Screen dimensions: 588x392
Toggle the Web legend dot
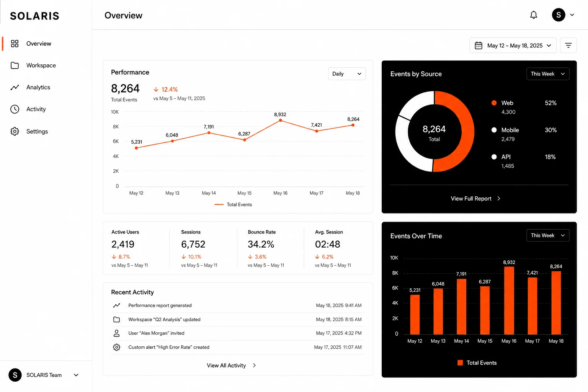pos(494,103)
